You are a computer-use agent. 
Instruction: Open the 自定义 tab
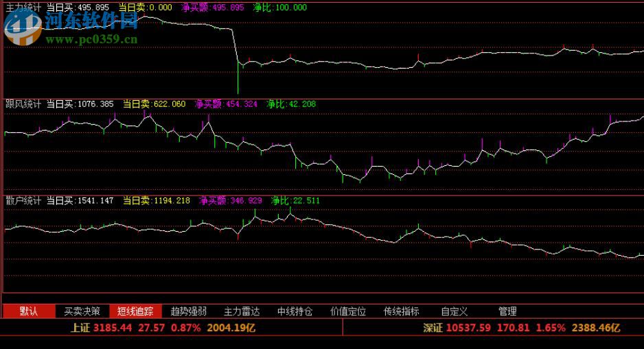(x=455, y=311)
